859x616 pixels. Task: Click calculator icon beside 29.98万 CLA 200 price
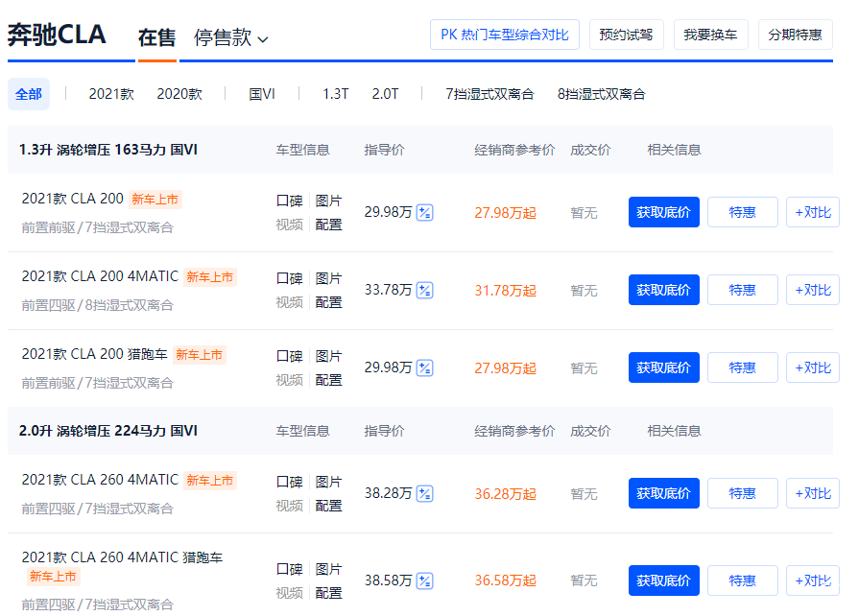point(425,212)
